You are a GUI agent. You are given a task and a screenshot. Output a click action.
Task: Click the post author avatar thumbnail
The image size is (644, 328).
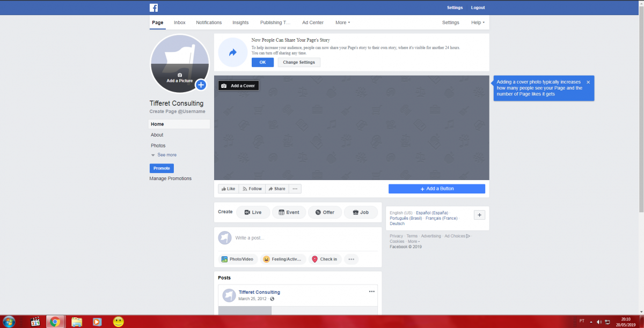click(229, 295)
